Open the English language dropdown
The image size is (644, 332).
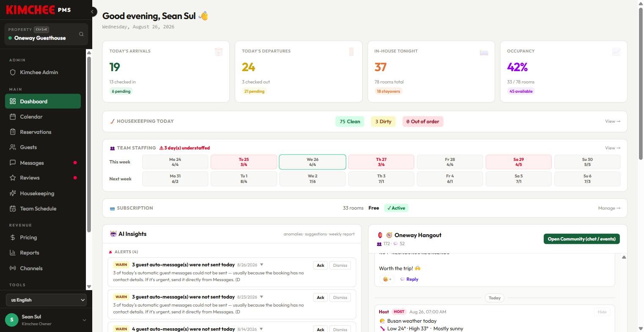46,300
